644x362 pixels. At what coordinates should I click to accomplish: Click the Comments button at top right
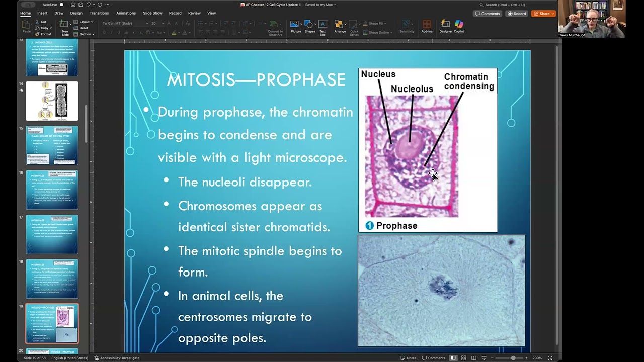click(488, 14)
